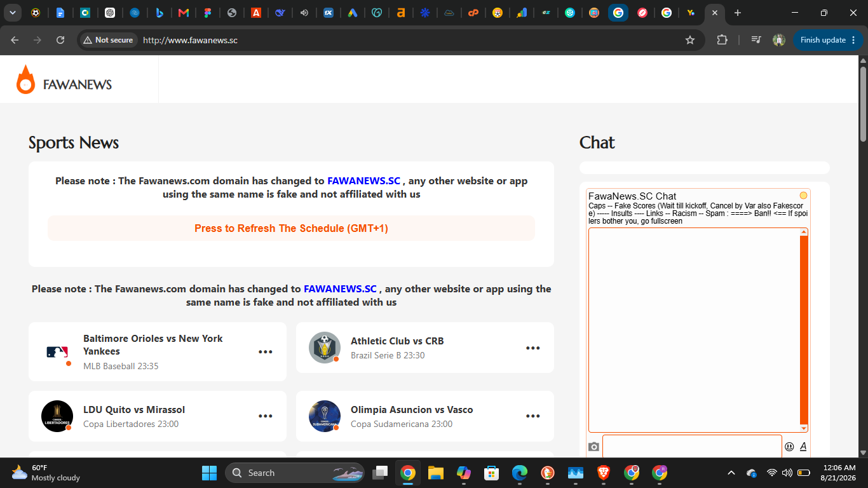868x488 pixels.
Task: Open Brave browser from the taskbar
Action: coord(604,473)
